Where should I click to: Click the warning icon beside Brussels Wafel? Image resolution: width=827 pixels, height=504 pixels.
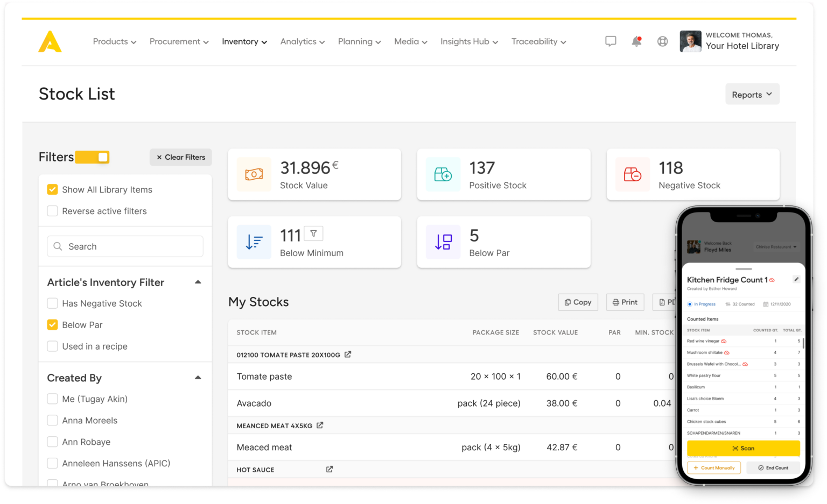[745, 364]
